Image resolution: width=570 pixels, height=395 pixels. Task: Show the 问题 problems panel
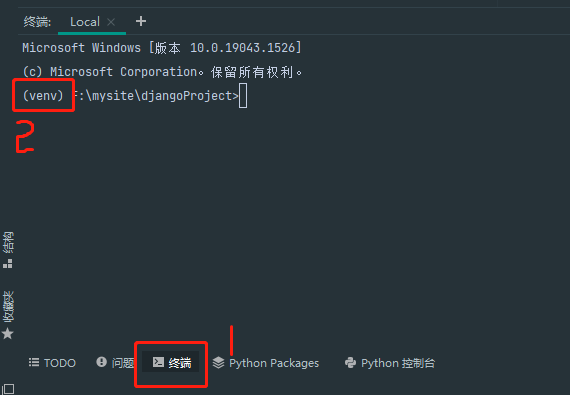[x=115, y=362]
